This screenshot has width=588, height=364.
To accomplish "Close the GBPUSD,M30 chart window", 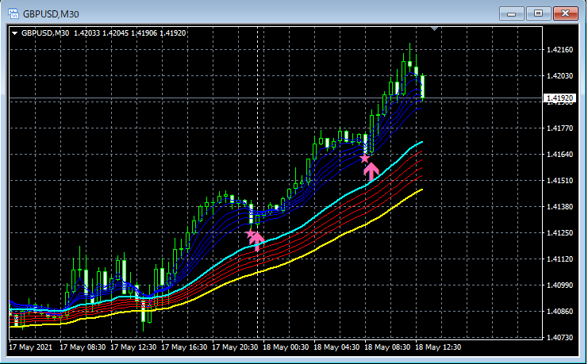I will (566, 13).
